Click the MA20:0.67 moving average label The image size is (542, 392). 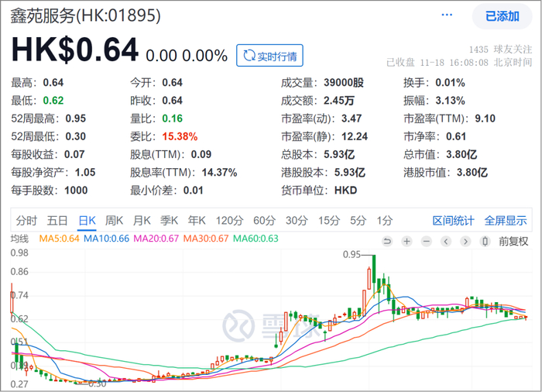156,239
